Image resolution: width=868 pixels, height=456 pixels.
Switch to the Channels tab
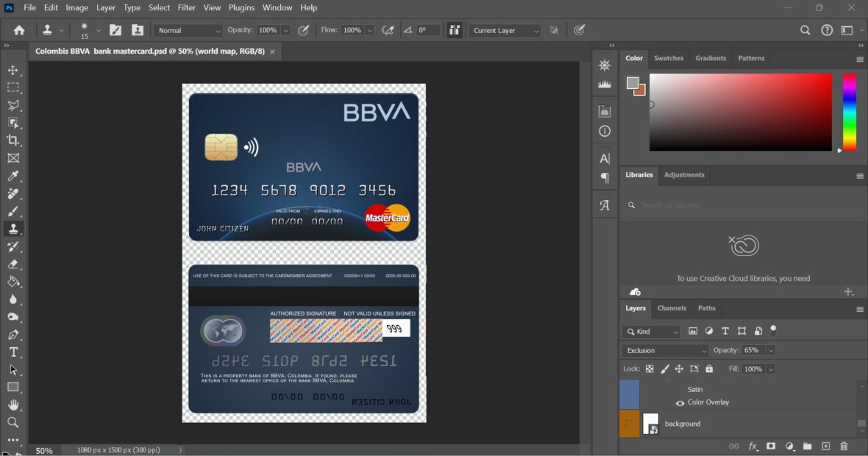coord(672,308)
